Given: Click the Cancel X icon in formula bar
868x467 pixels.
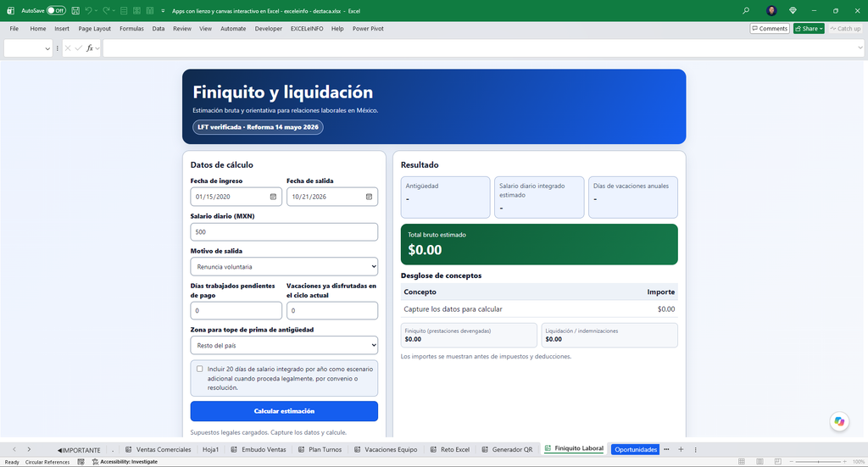Looking at the screenshot, I should pos(68,48).
